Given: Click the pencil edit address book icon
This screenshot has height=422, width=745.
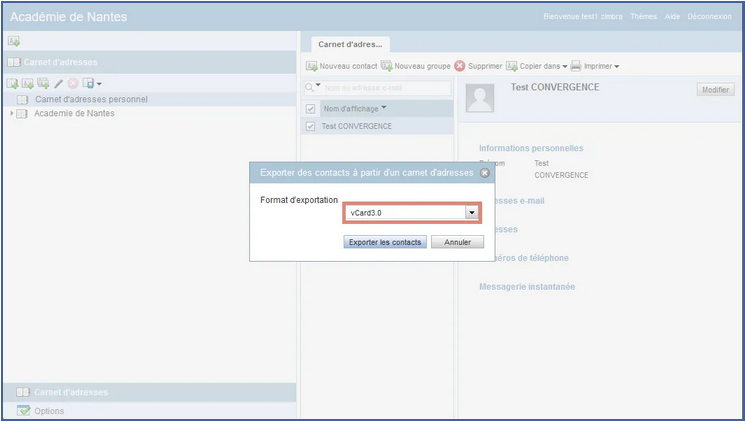Looking at the screenshot, I should [58, 83].
